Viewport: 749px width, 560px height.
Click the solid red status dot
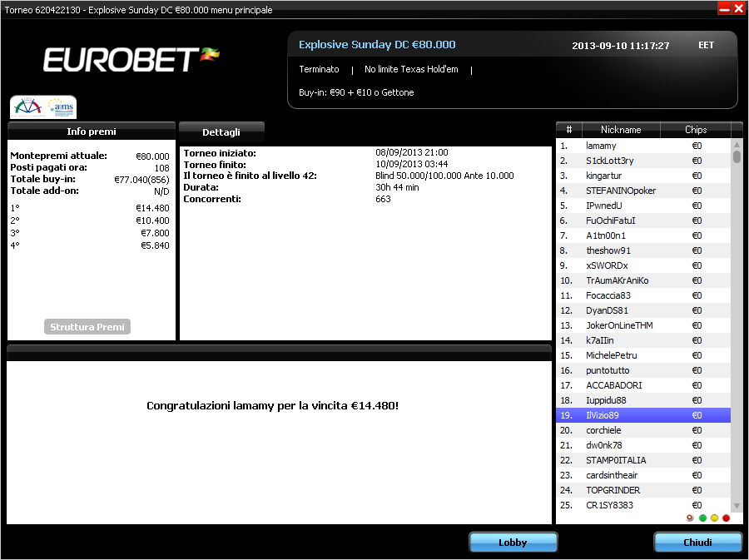point(726,518)
